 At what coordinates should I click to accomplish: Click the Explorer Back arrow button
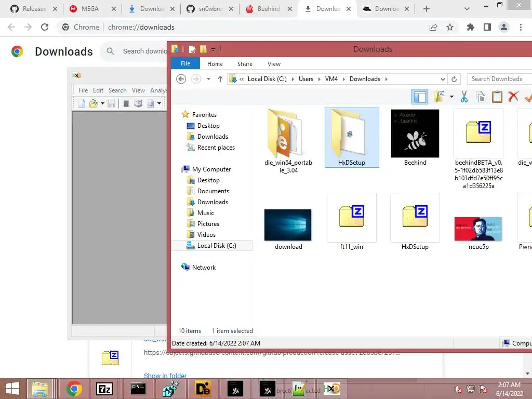[181, 79]
